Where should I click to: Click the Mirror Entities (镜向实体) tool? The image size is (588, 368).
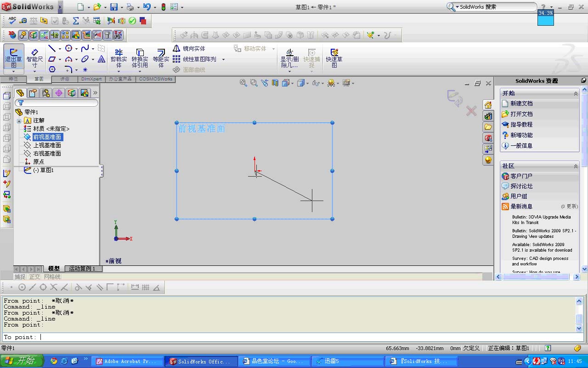coord(189,48)
